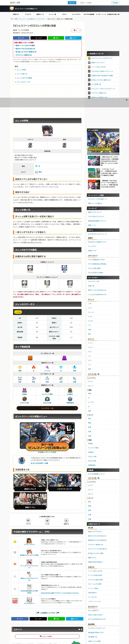Open the リセマラランキング thumbnail
This screenshot has width=129, height=644.
click(64, 482)
